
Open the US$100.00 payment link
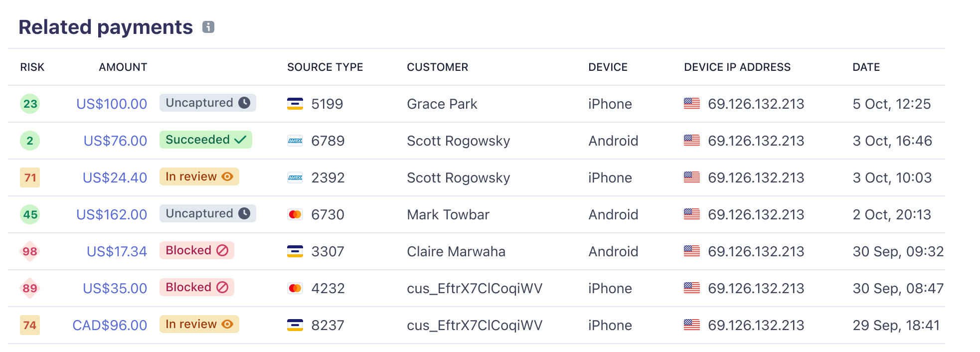[x=112, y=104]
